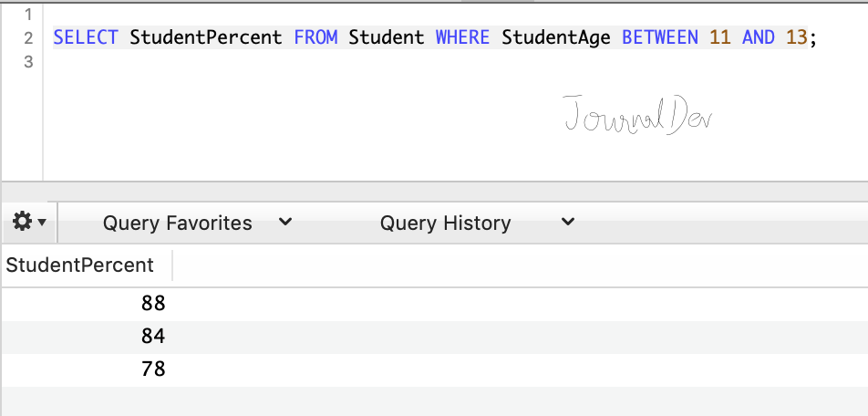Select the result row with value 84
This screenshot has width=868, height=416.
(x=153, y=336)
